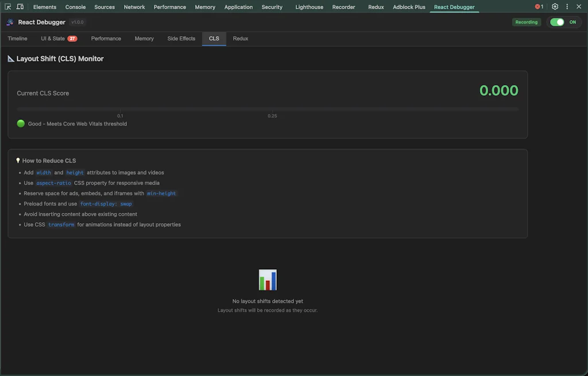Toggle the device toolbar icon
588x376 pixels.
(20, 6)
